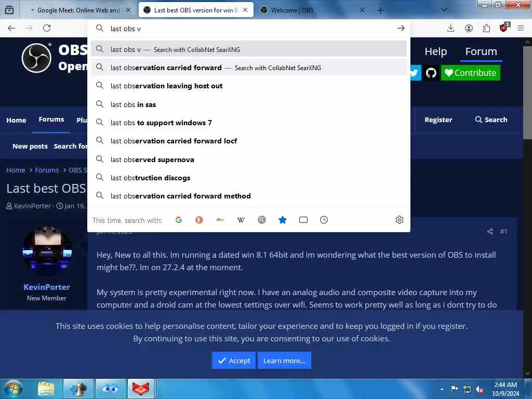Search this time with Wikipedia
The height and width of the screenshot is (399, 532).
241,220
